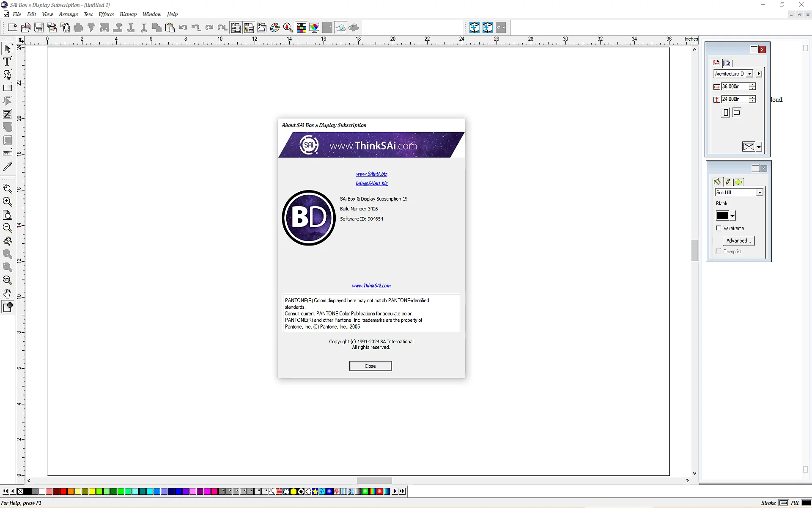Pick the Rectangle shape tool

coord(8,88)
